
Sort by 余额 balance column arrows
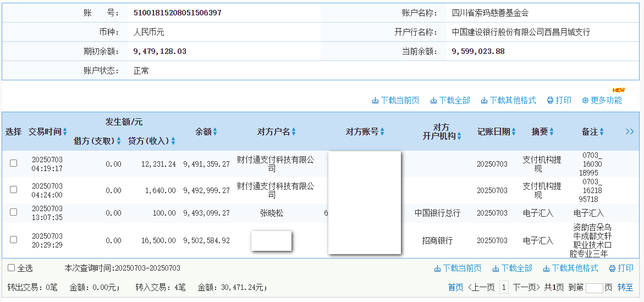click(215, 132)
